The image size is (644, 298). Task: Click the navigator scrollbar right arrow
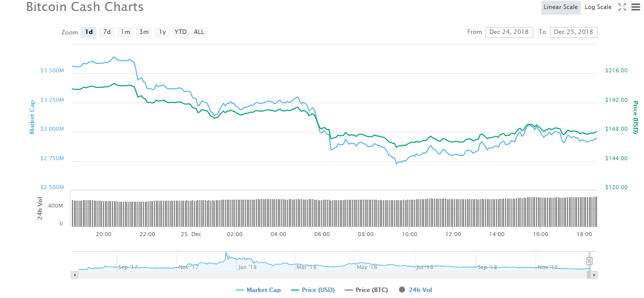pyautogui.click(x=594, y=275)
